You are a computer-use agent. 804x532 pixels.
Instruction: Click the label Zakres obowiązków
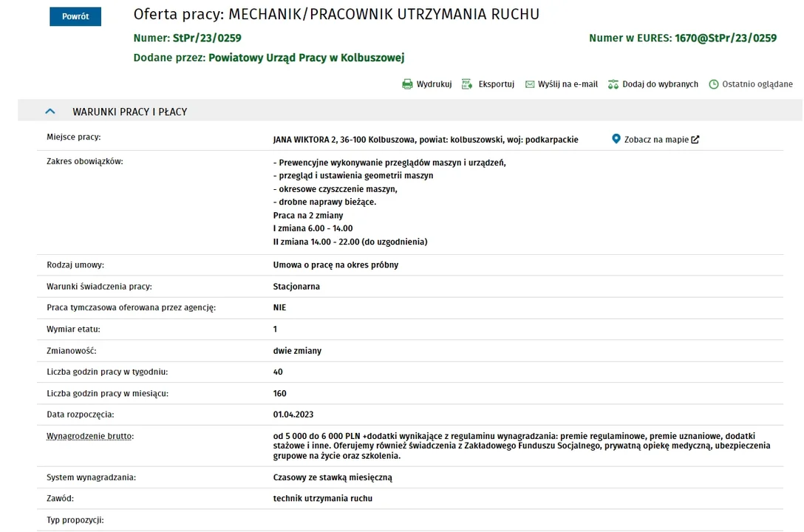click(84, 161)
